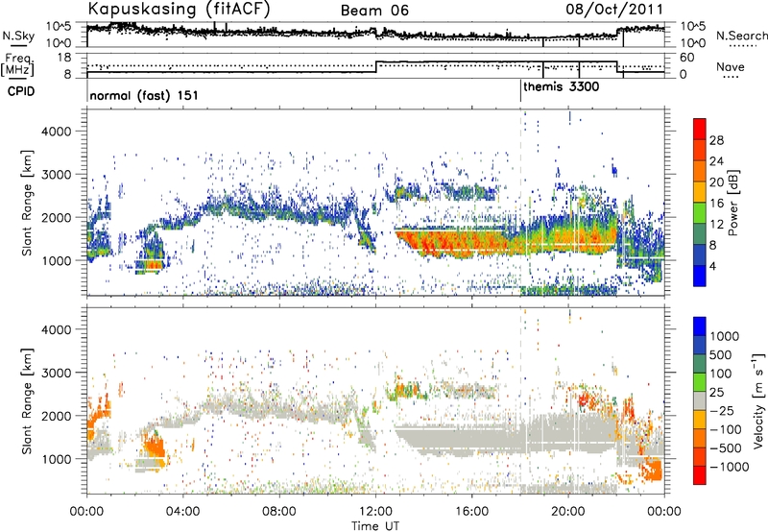The height and width of the screenshot is (532, 768).
Task: Select the 'Beam 06' label
Action: click(x=374, y=11)
